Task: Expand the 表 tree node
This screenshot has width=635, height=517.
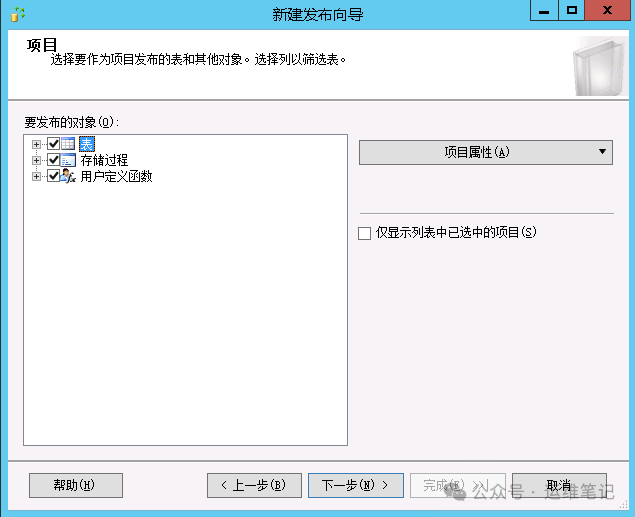Action: (37, 144)
